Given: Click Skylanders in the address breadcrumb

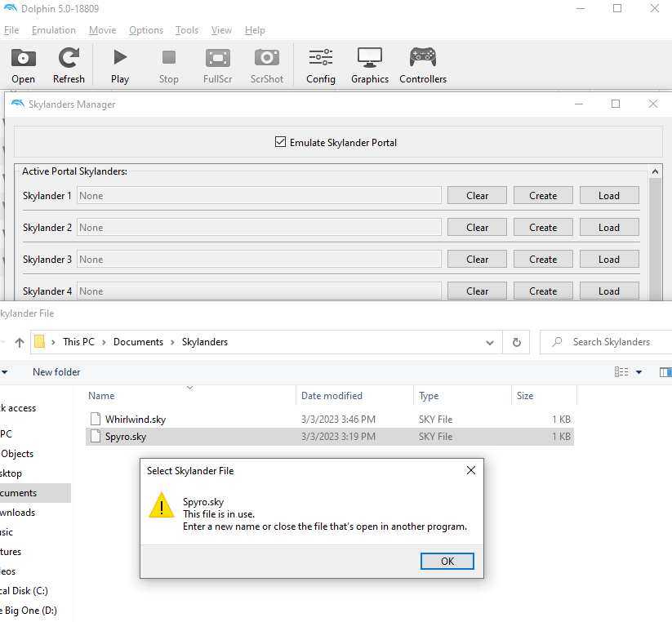Looking at the screenshot, I should pyautogui.click(x=204, y=341).
